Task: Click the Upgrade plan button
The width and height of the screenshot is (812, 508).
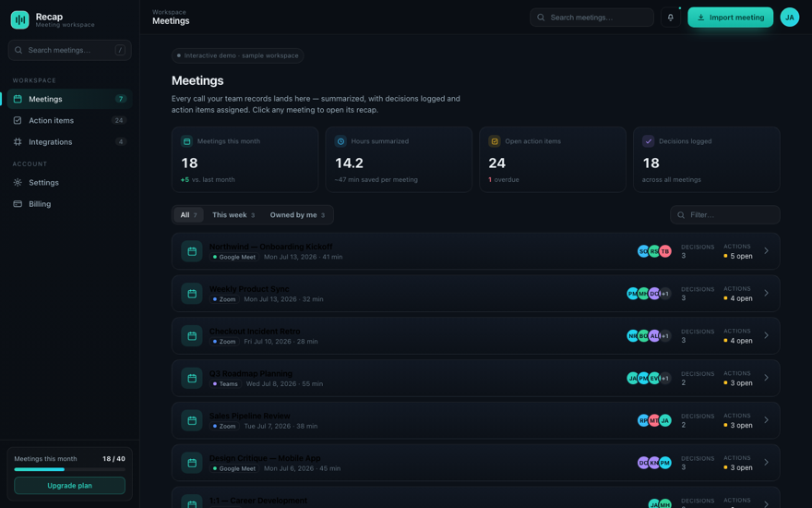Action: [x=69, y=485]
